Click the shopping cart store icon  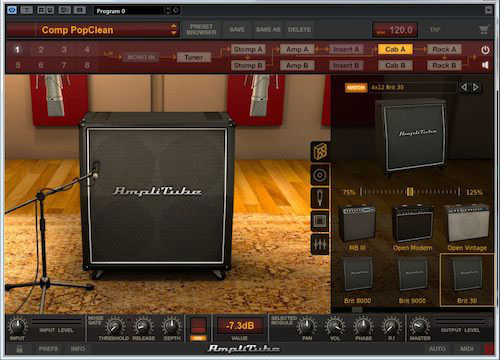point(484,30)
